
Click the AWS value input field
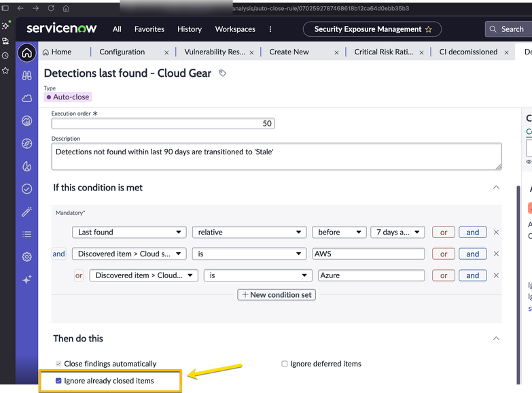368,254
